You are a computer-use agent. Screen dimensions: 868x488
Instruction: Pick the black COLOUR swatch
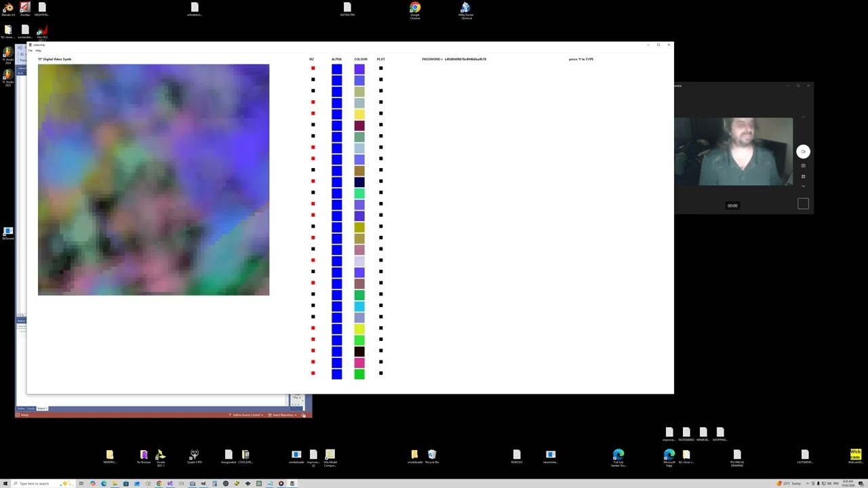359,351
